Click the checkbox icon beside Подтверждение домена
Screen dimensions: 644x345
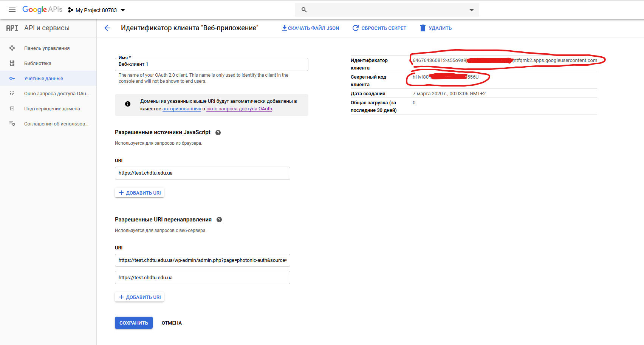12,108
